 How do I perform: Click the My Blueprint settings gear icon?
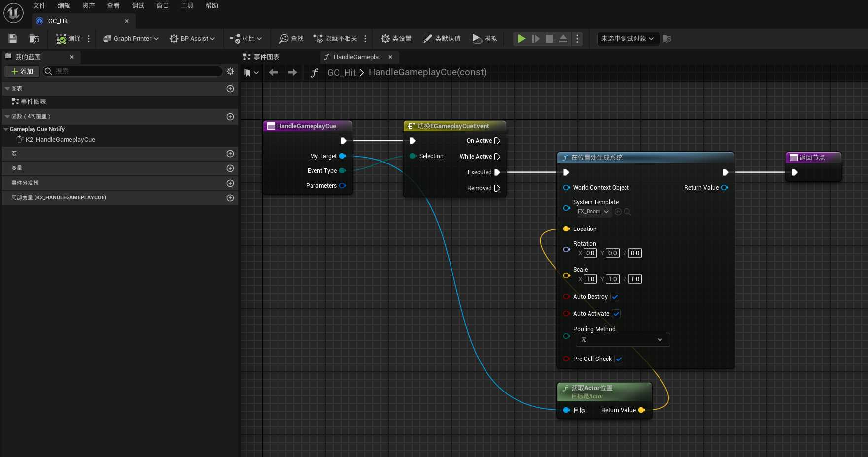coord(230,71)
